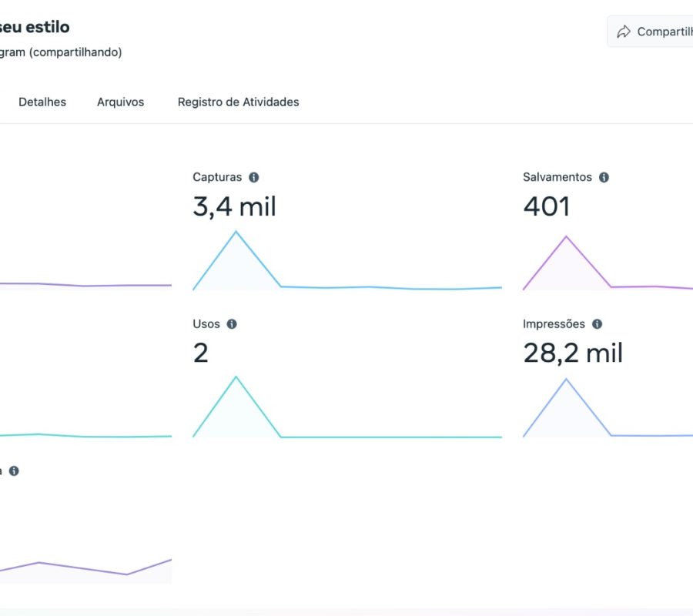The height and width of the screenshot is (616, 693).
Task: Click the Compartilhar button
Action: tap(650, 32)
